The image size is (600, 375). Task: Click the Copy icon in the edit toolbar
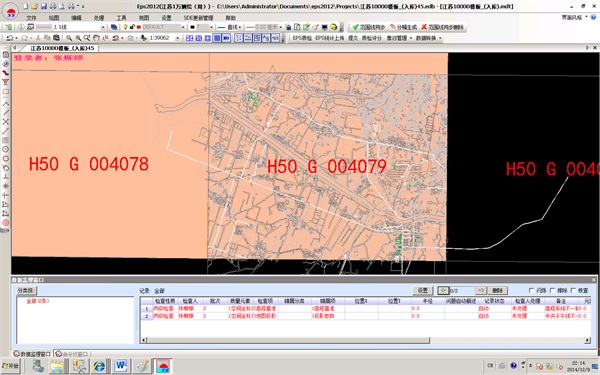47,38
